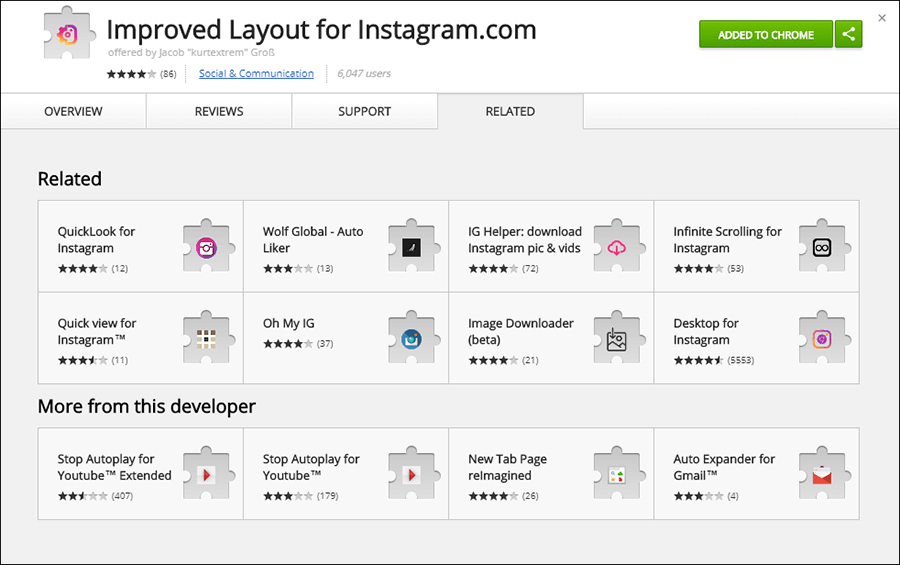The height and width of the screenshot is (565, 900).
Task: Open the Social & Communication category link
Action: 256,73
